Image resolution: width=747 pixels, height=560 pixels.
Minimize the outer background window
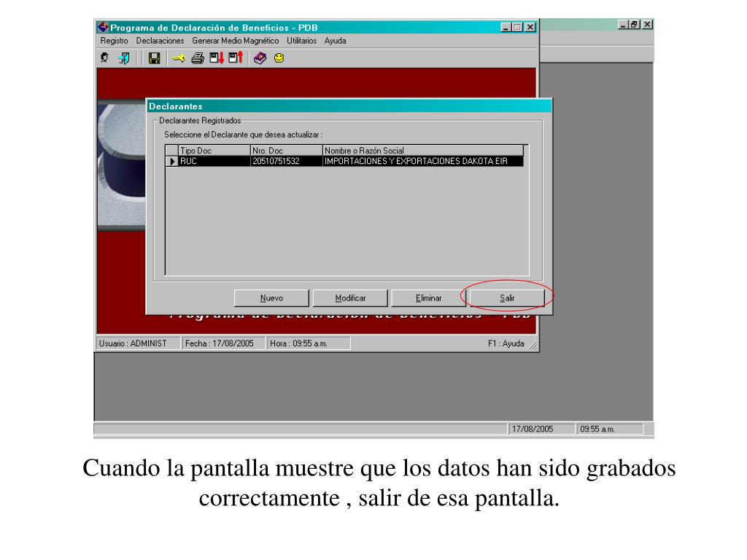click(623, 24)
